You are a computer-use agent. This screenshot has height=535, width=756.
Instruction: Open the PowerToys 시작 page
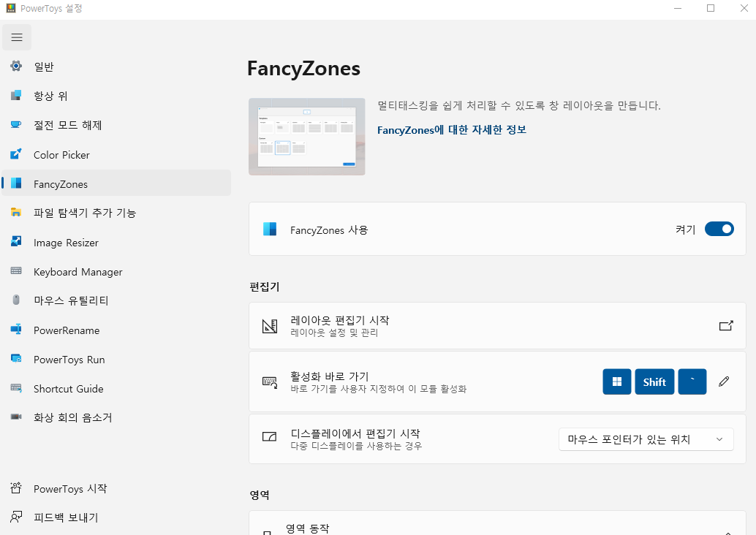tap(116, 489)
